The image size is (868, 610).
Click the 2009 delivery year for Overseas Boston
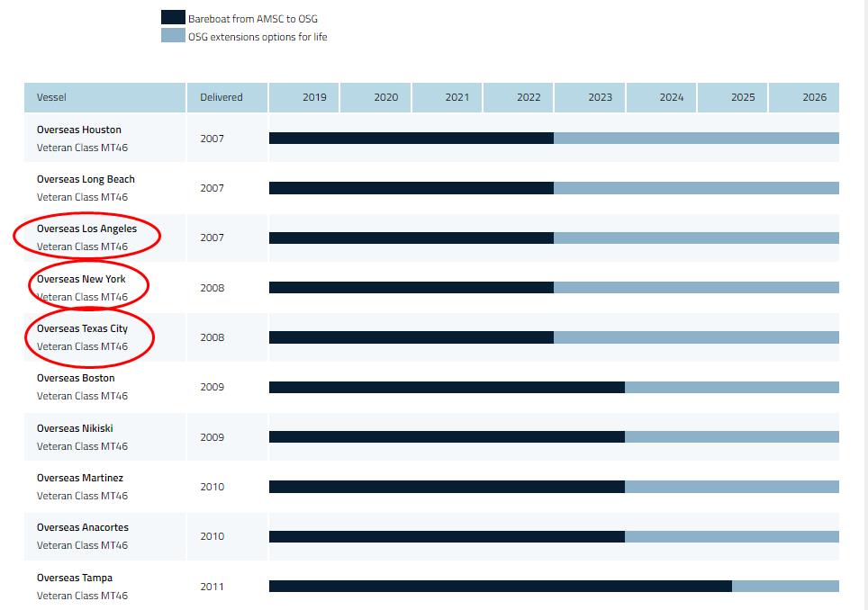(212, 387)
